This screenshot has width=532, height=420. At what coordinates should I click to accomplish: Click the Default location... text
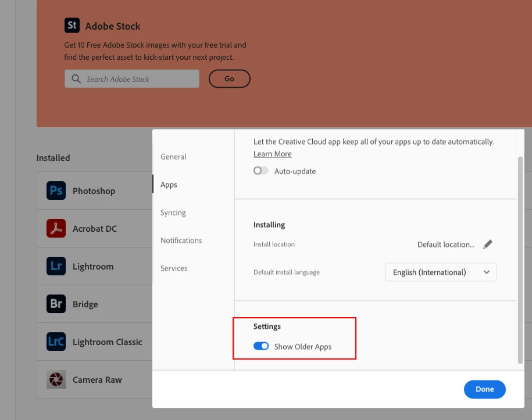point(445,245)
